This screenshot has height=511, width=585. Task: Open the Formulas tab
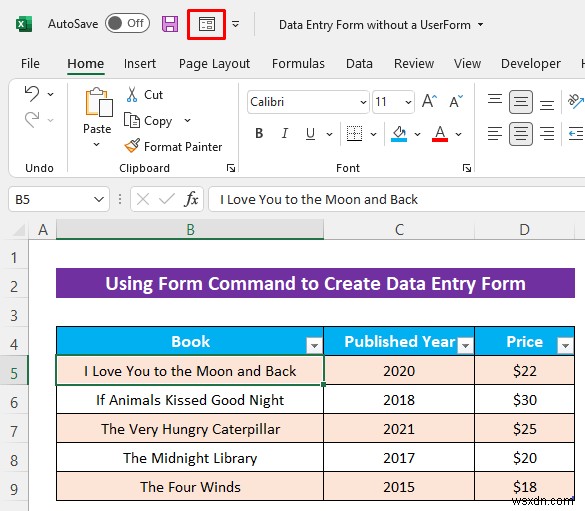click(x=298, y=63)
